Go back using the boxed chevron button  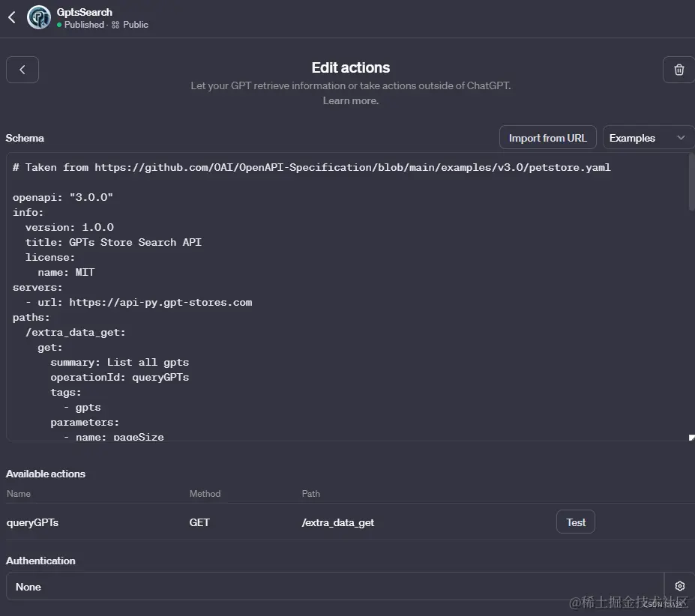(22, 70)
